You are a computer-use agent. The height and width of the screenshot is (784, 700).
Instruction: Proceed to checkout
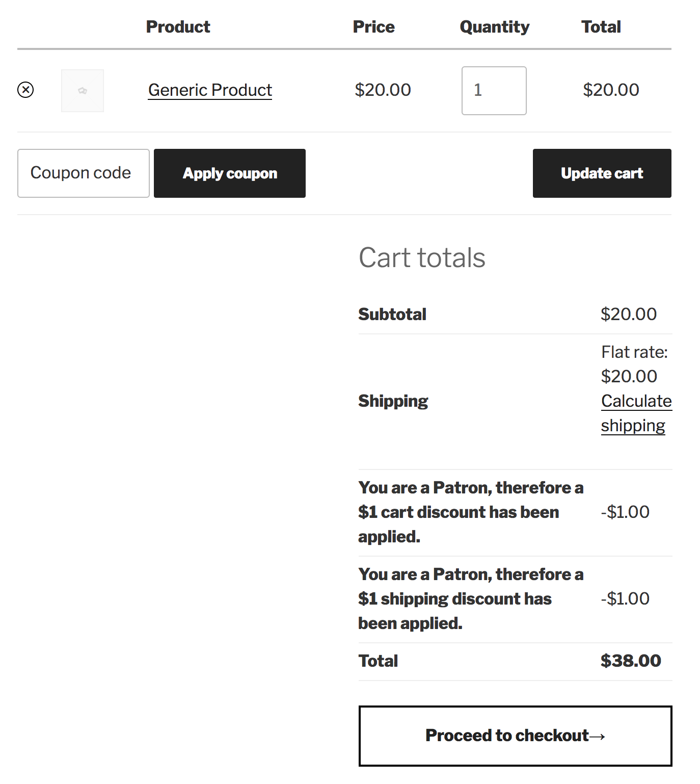pos(515,736)
